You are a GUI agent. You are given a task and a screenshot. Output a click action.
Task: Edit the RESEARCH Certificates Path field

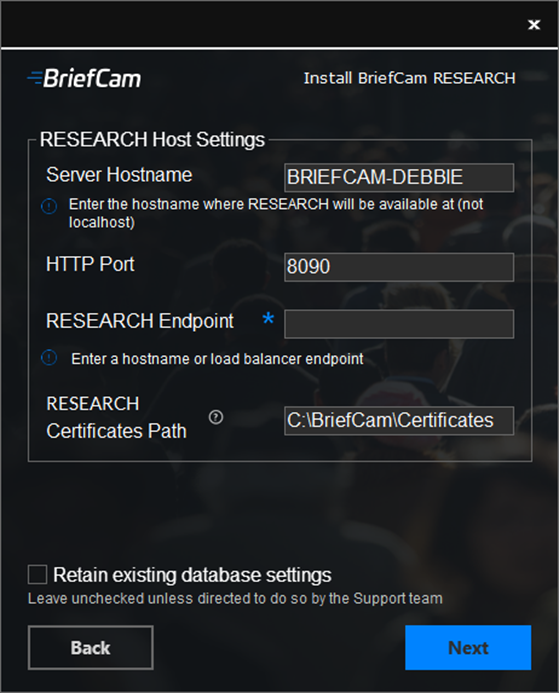(x=399, y=421)
